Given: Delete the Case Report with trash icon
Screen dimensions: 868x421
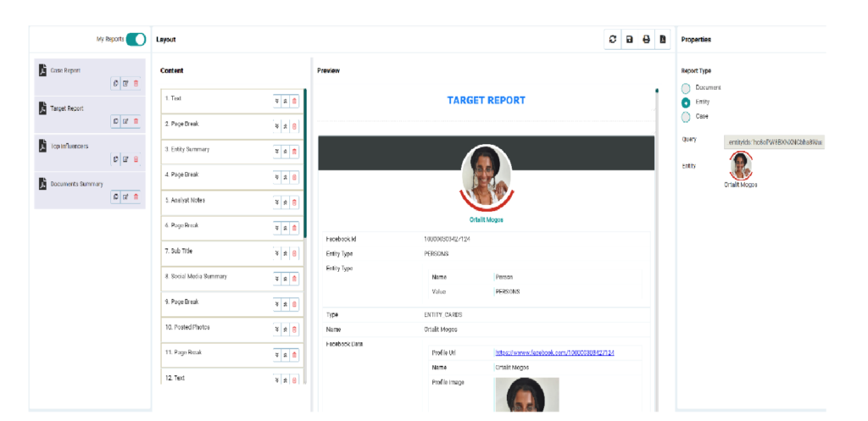Looking at the screenshot, I should click(x=136, y=83).
